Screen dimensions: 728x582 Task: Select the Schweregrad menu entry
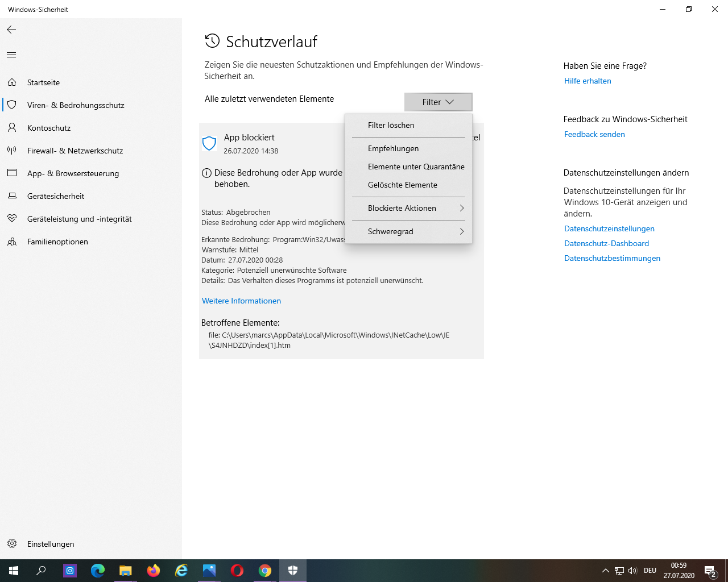(408, 231)
